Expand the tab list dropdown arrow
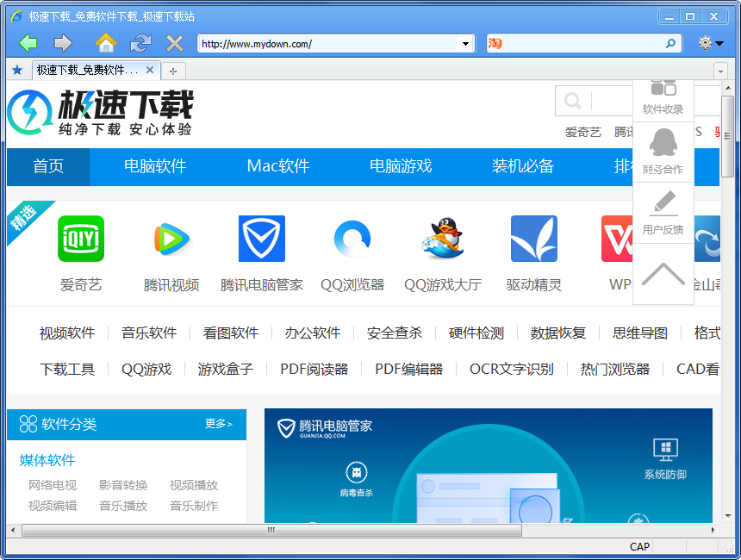Image resolution: width=741 pixels, height=560 pixels. tap(720, 71)
